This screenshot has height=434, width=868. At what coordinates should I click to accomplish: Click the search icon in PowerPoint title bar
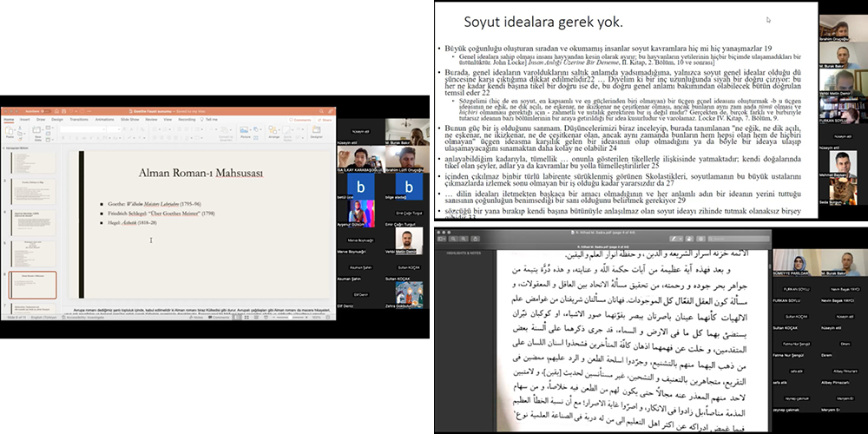(x=321, y=111)
